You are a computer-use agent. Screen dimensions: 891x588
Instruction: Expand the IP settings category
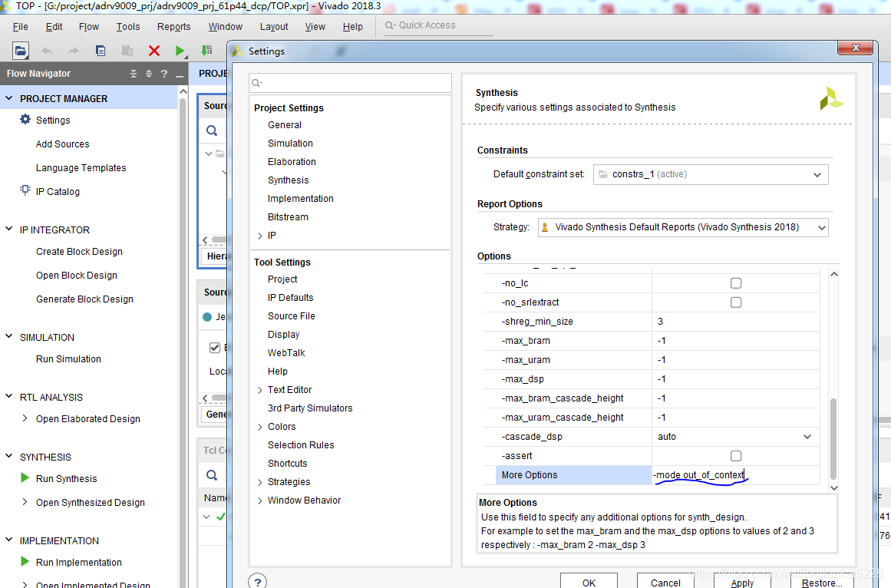(x=259, y=236)
